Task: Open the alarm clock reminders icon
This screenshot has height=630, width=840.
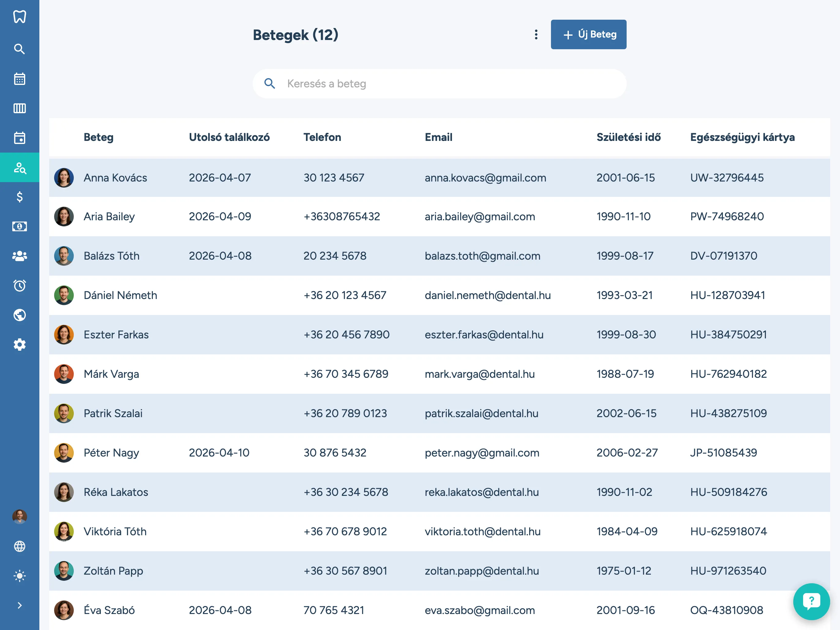Action: (x=19, y=285)
